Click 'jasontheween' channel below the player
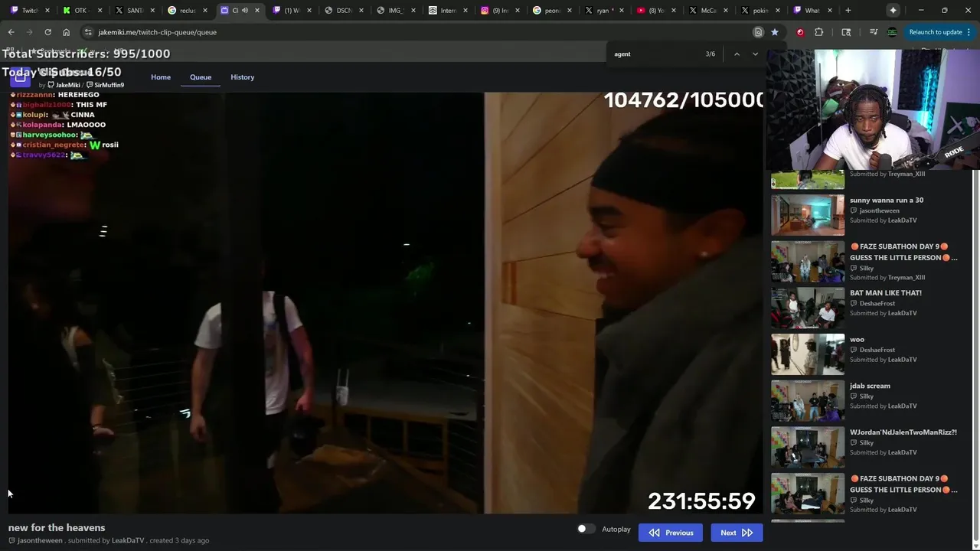980x551 pixels. coord(40,540)
